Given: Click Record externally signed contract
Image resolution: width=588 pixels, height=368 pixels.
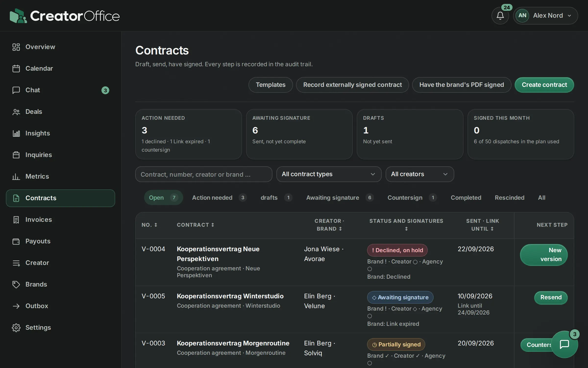Looking at the screenshot, I should pos(352,85).
